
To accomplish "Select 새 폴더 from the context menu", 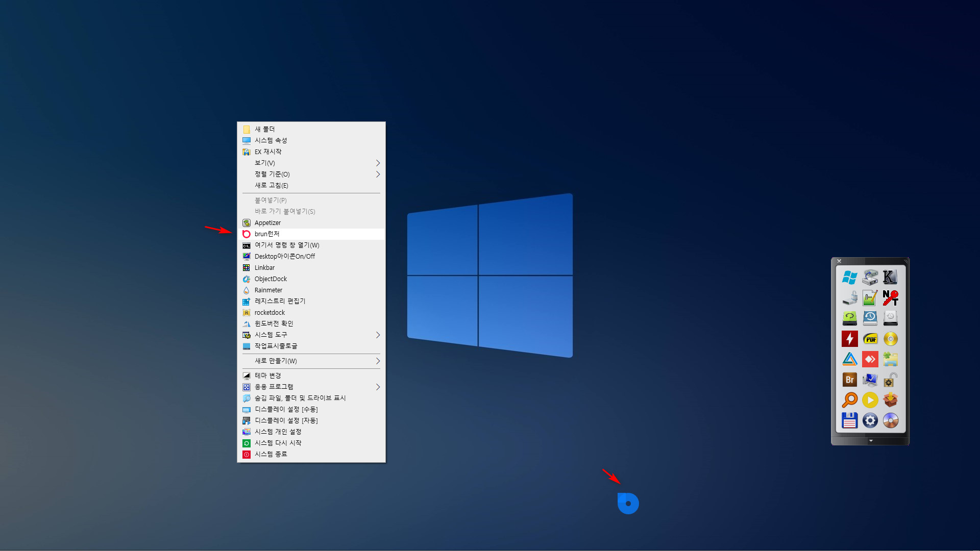I will 311,130.
